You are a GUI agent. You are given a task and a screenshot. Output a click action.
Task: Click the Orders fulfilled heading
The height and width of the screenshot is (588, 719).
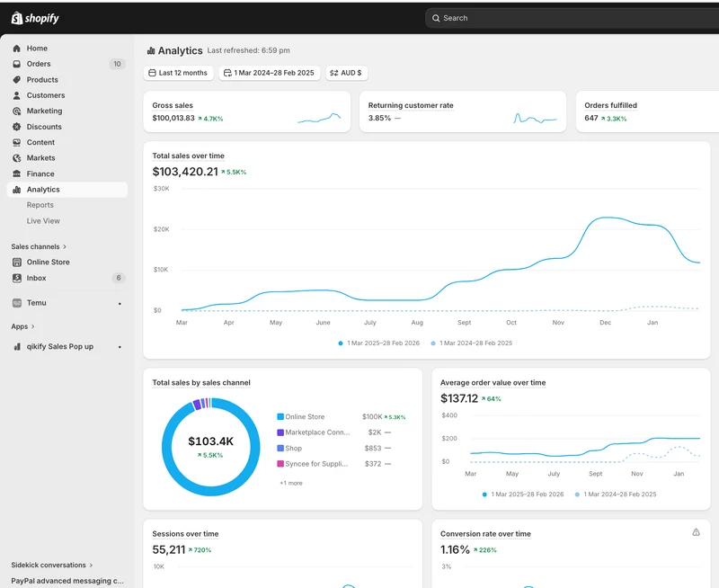[x=611, y=105]
